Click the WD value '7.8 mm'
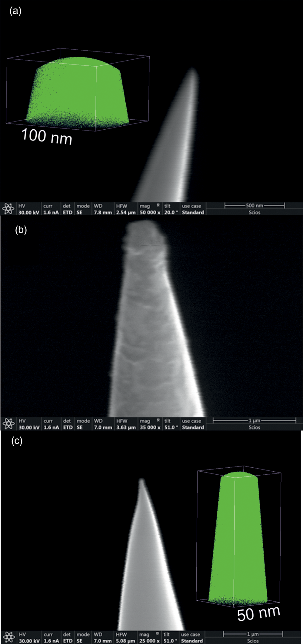Viewport: 303px width, 644px height. 103,212
